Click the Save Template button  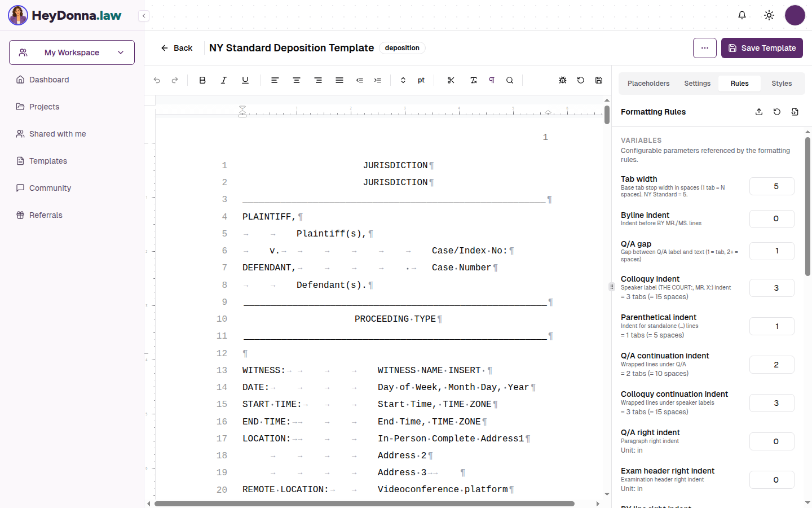pos(762,48)
